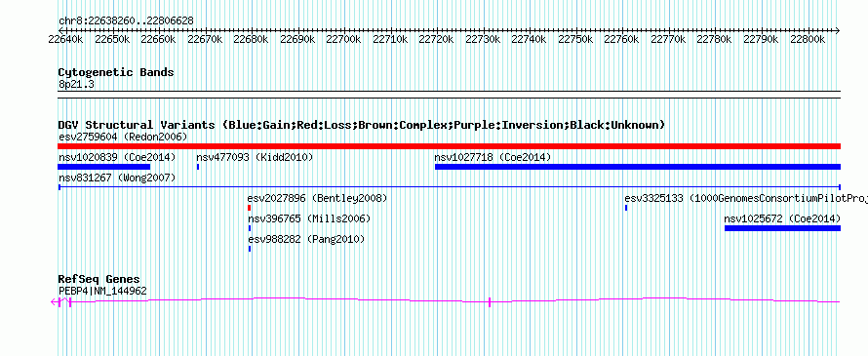Click the nsv477093 (Kidd2010) label
868x356 pixels.
tap(255, 157)
